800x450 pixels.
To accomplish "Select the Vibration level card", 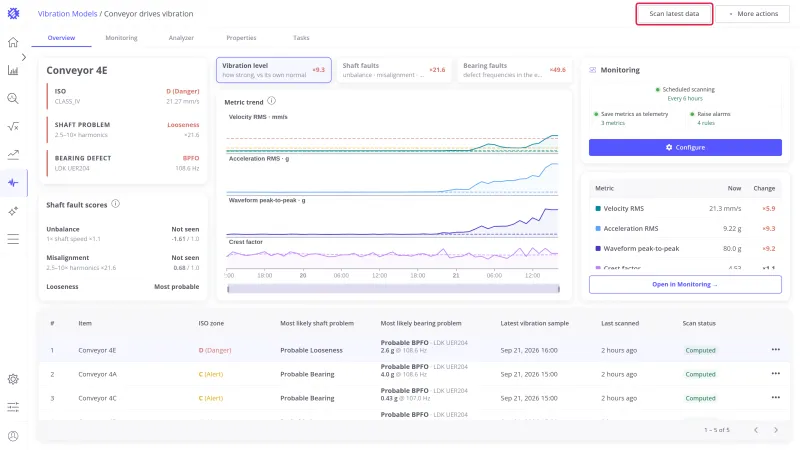I will tap(273, 70).
